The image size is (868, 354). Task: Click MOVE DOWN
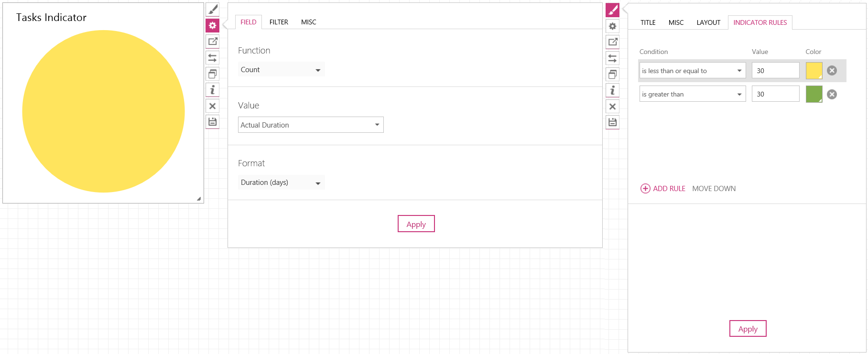click(714, 189)
